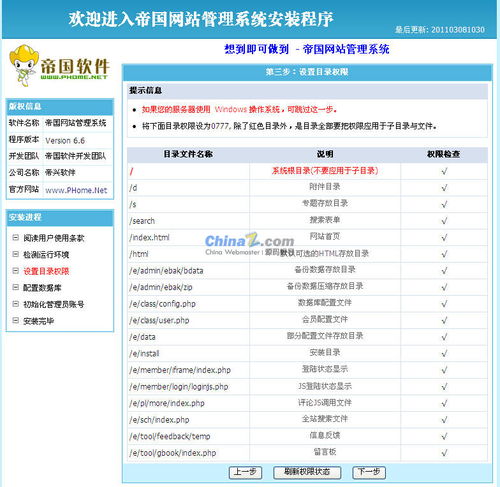Click the 目录文件名称 column header
The height and width of the screenshot is (487, 500).
tap(188, 154)
